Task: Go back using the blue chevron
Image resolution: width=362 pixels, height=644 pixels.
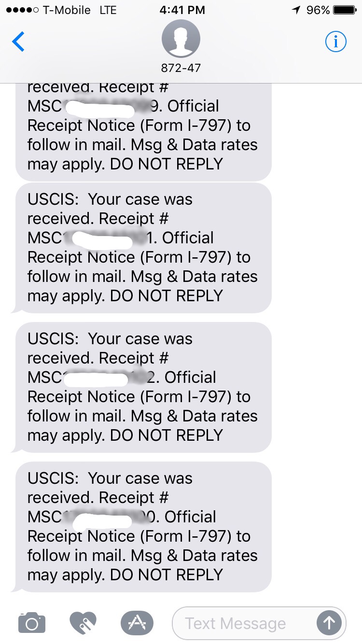Action: pos(18,42)
